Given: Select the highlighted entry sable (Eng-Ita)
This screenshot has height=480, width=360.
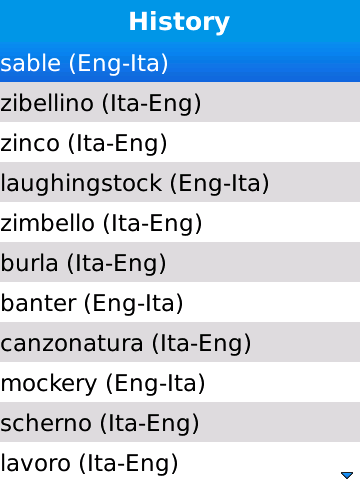Looking at the screenshot, I should [x=180, y=62].
